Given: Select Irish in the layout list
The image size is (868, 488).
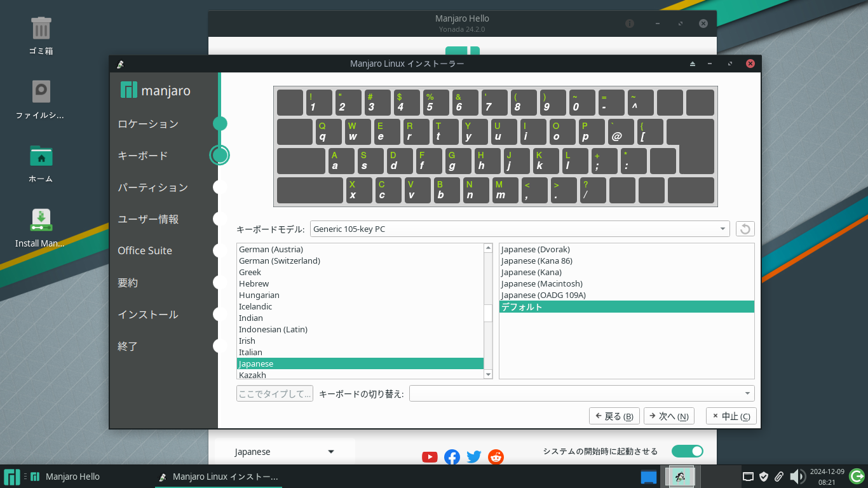Looking at the screenshot, I should (x=360, y=341).
